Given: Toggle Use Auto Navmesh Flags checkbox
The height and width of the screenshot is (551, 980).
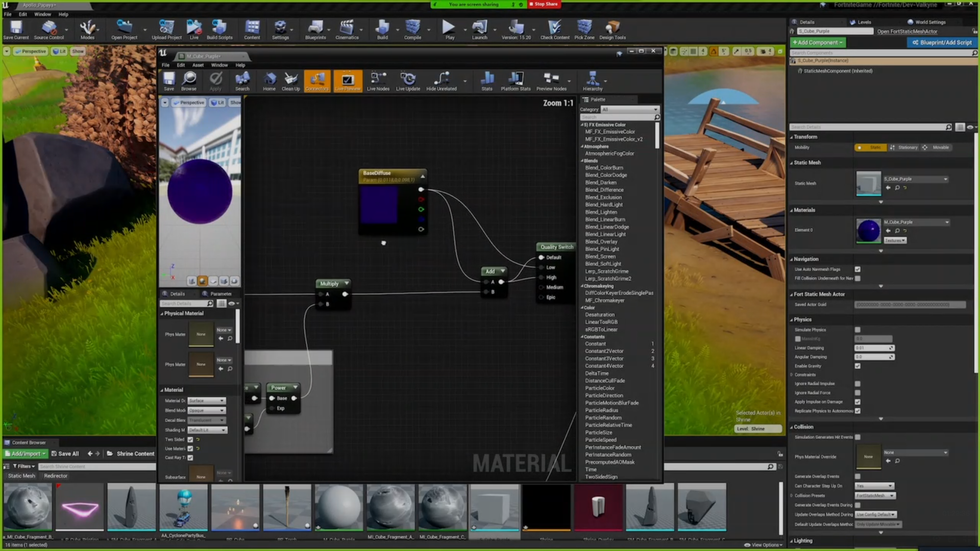Looking at the screenshot, I should click(x=857, y=269).
